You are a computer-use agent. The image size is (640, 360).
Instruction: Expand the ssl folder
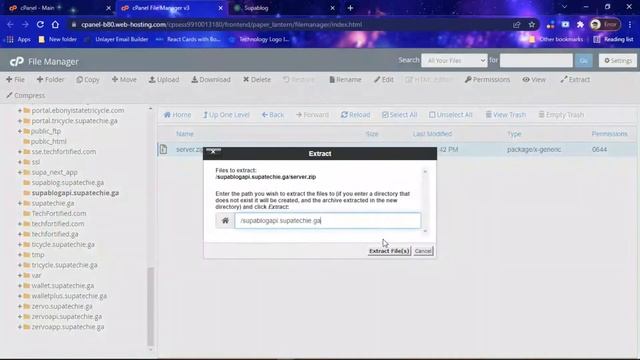tap(20, 162)
